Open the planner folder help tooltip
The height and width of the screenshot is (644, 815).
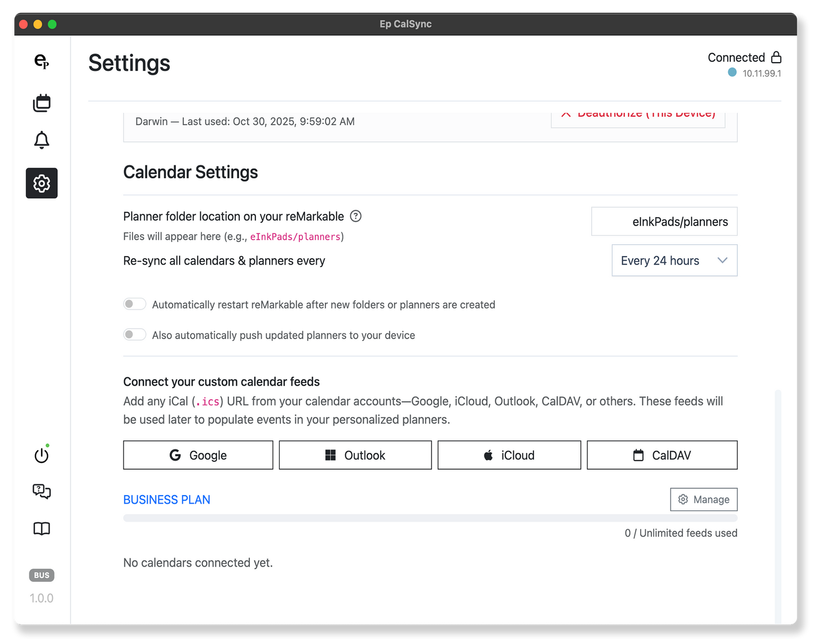(356, 216)
